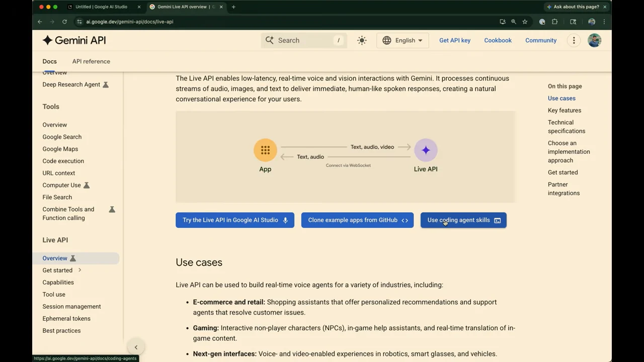Open Best practices sidebar item

point(61,330)
